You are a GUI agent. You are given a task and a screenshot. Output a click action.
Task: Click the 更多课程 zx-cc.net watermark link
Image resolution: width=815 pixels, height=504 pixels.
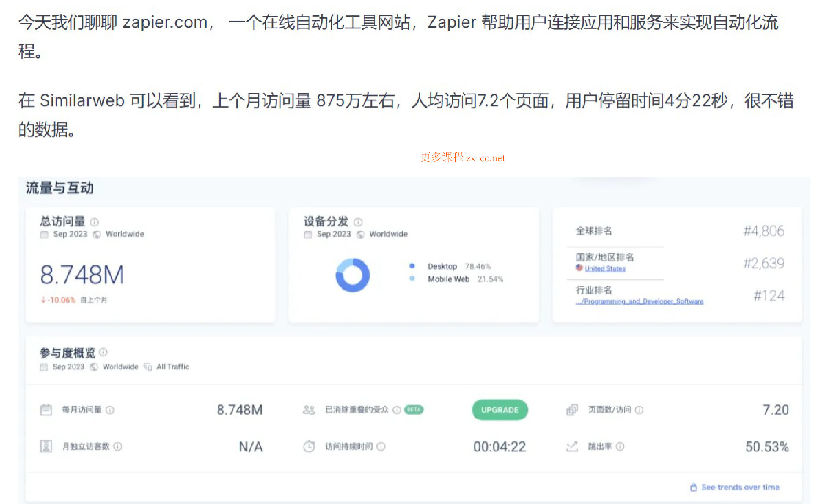[x=462, y=158]
